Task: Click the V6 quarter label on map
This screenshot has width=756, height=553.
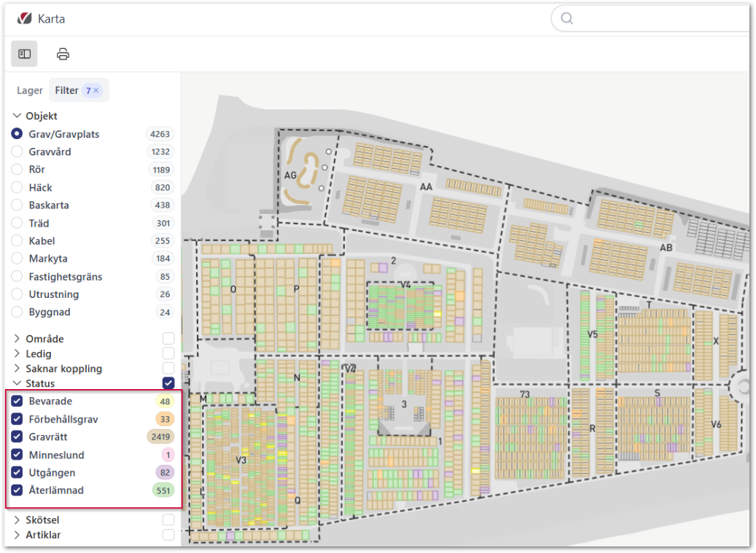Action: [717, 424]
